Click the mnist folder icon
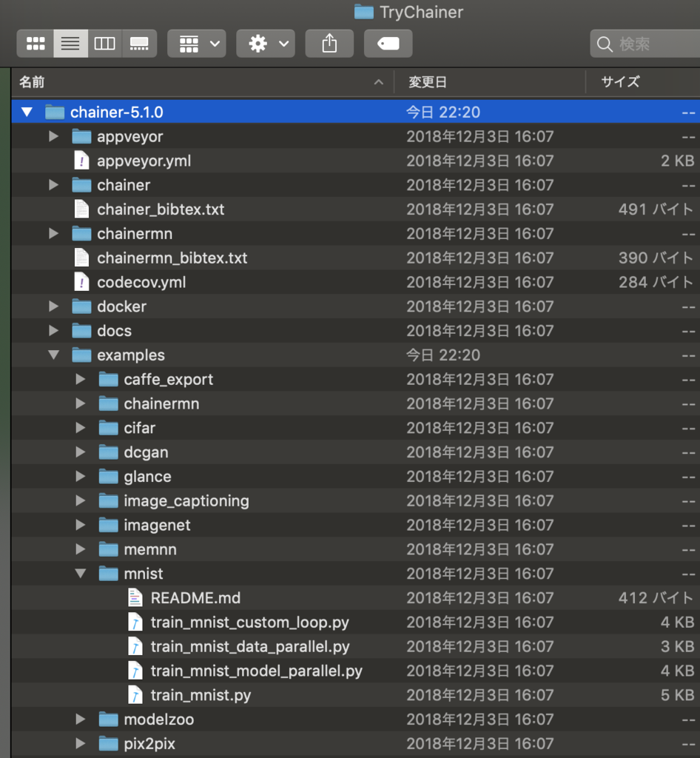Screen dimensions: 700x758 pyautogui.click(x=108, y=574)
